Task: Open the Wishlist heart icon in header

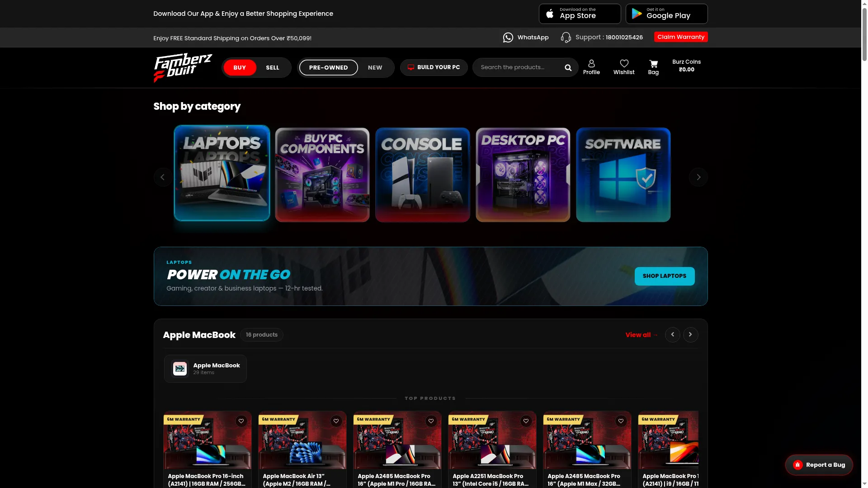Action: [624, 64]
